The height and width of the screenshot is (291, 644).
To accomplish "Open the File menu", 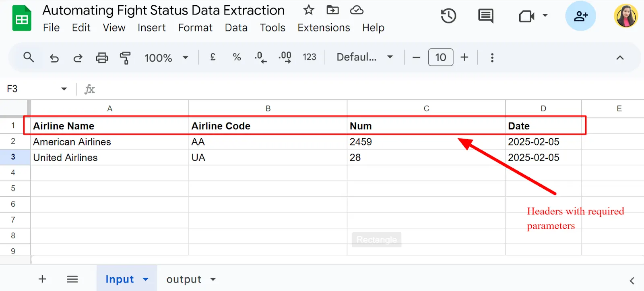I will click(51, 27).
